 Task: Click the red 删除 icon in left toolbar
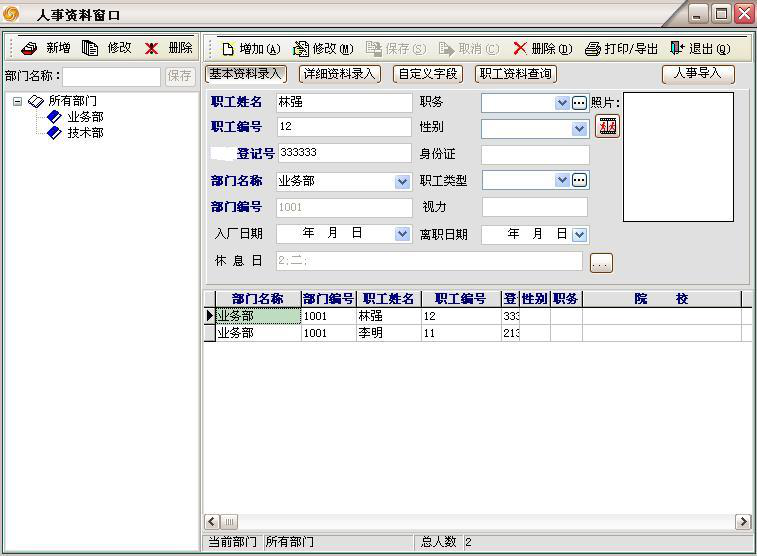151,48
